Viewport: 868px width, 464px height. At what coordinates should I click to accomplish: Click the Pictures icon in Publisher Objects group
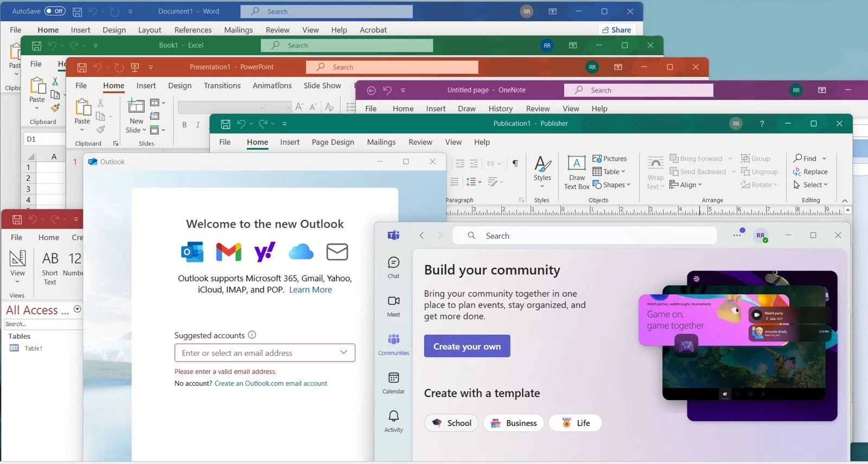coord(597,158)
